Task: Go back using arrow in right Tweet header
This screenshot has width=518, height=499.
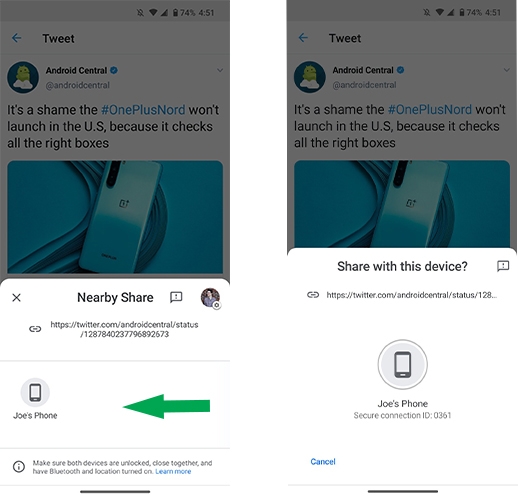Action: (303, 38)
